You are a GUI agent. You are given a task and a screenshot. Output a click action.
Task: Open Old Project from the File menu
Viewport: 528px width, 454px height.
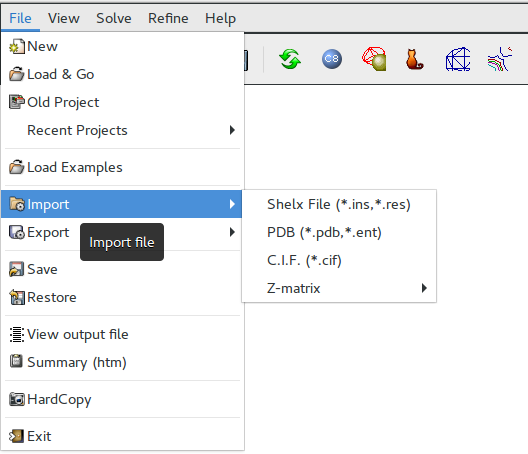(122, 102)
